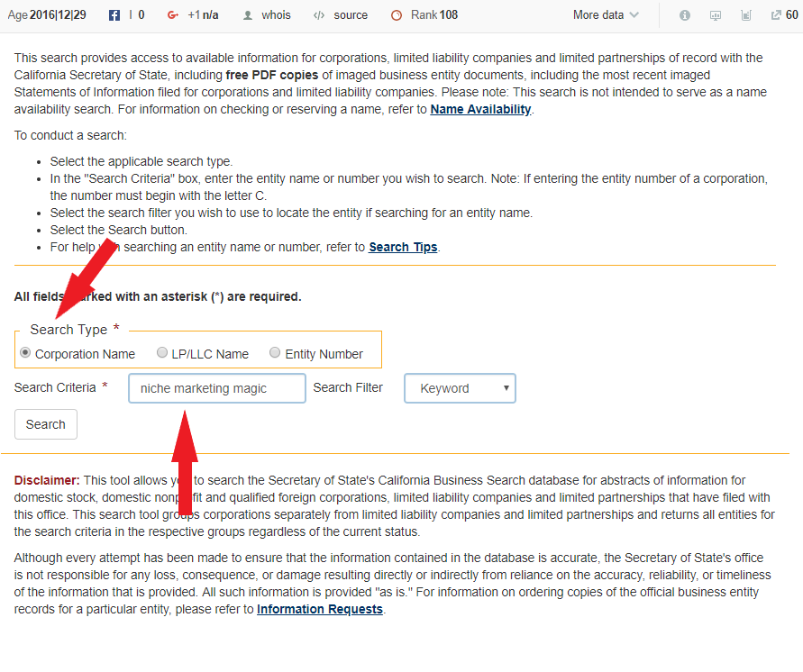803x672 pixels.
Task: Open the Keyword search filter dropdown
Action: click(460, 387)
